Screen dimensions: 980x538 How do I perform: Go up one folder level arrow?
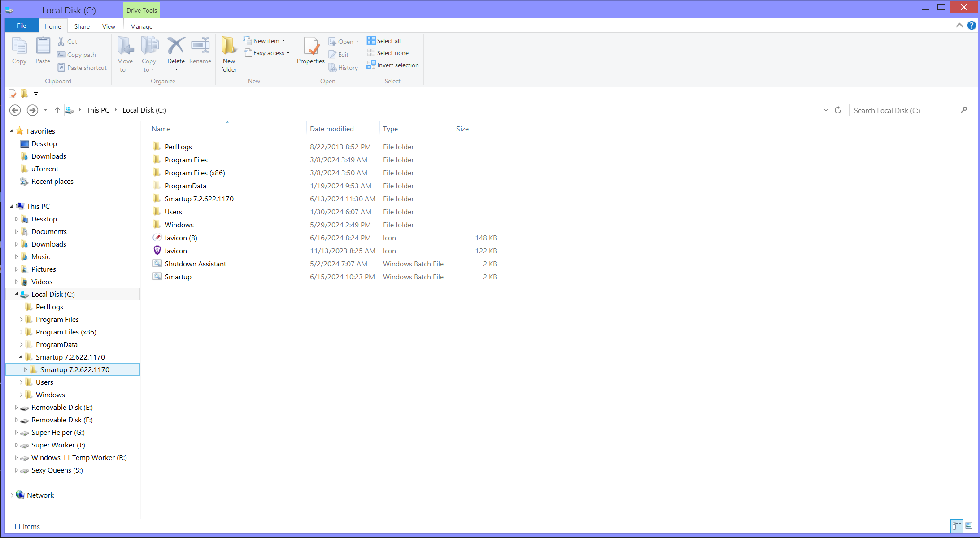57,110
